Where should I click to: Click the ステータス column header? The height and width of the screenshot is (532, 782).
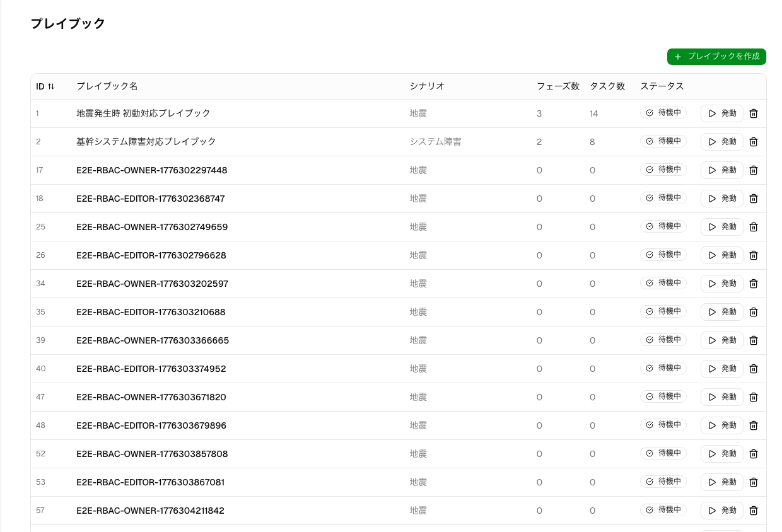[x=662, y=86]
